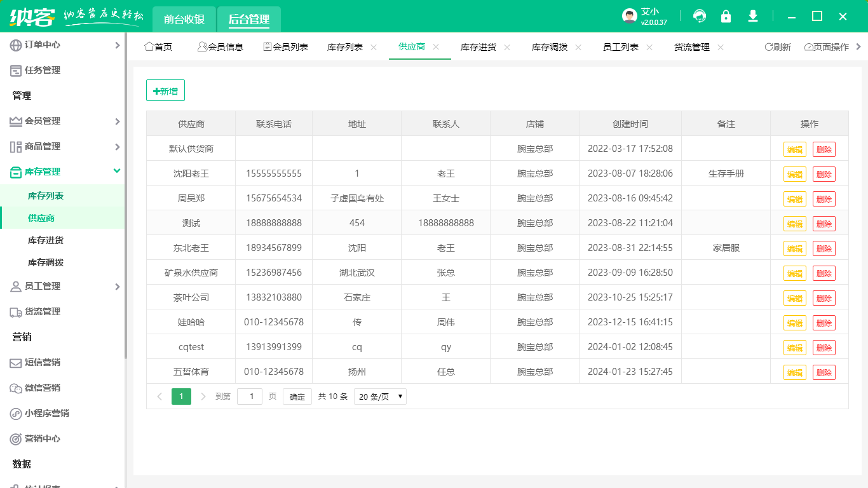Image resolution: width=868 pixels, height=488 pixels.
Task: Select 微信营销 from the sidebar
Action: click(46, 388)
